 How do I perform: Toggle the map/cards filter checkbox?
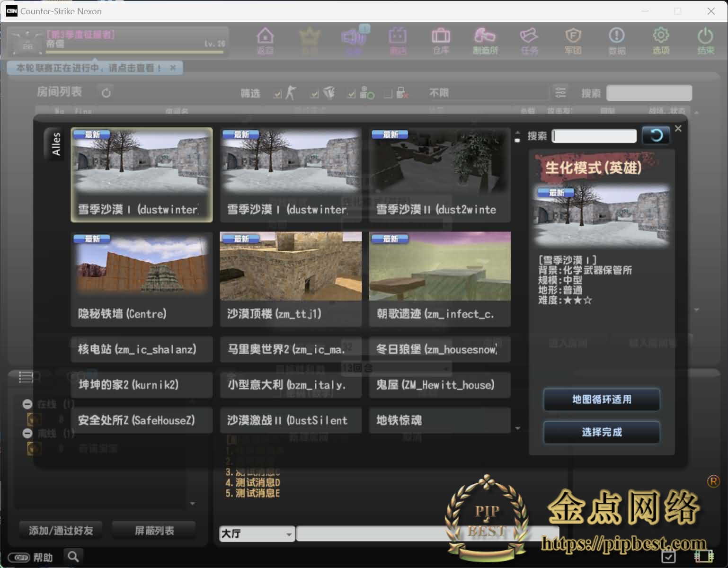[x=314, y=95]
